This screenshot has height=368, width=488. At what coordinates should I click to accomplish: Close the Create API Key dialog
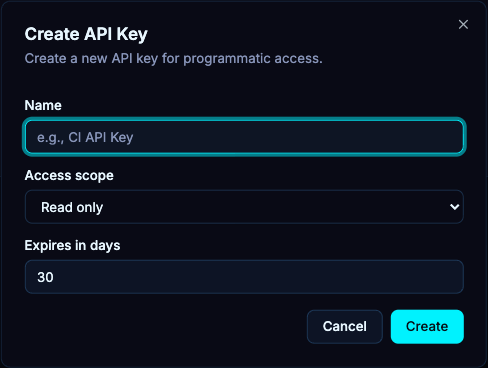[463, 24]
